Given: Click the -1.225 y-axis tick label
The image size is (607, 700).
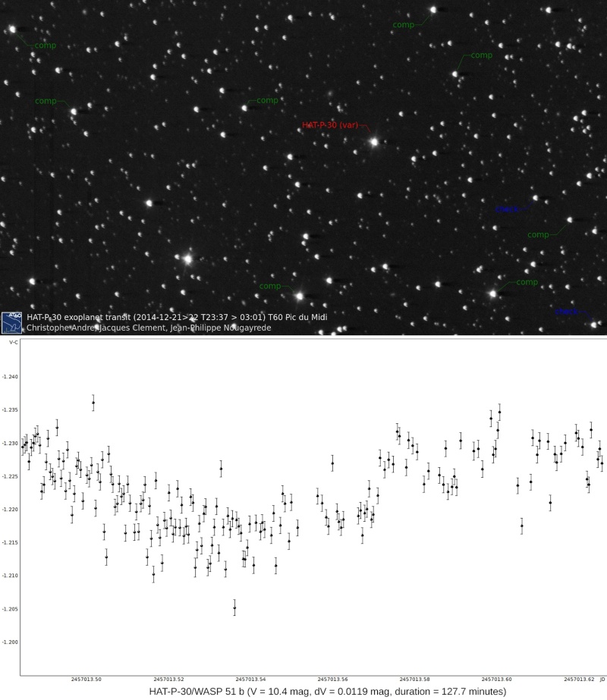Looking at the screenshot, I should click(x=10, y=476).
